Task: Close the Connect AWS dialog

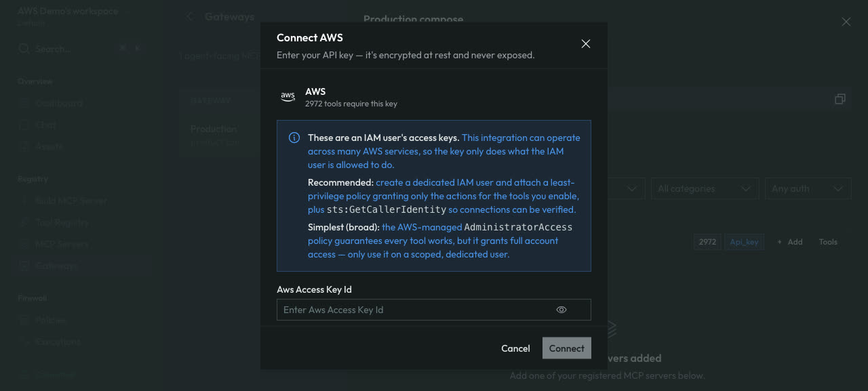Action: [x=586, y=44]
